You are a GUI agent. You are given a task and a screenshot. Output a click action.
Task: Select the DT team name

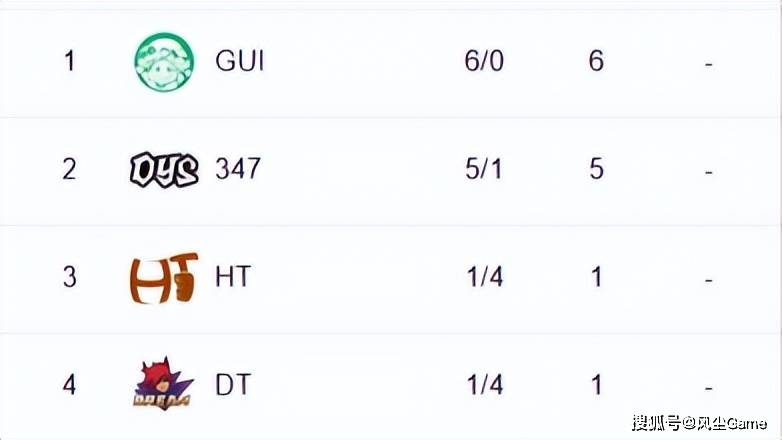(232, 385)
